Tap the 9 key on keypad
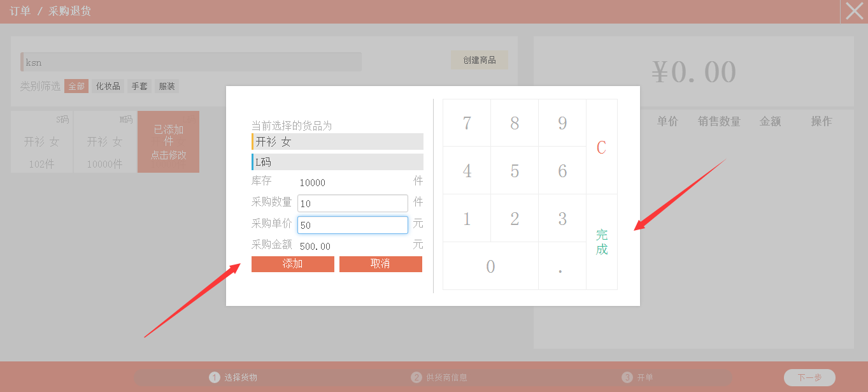This screenshot has width=868, height=392. point(562,123)
